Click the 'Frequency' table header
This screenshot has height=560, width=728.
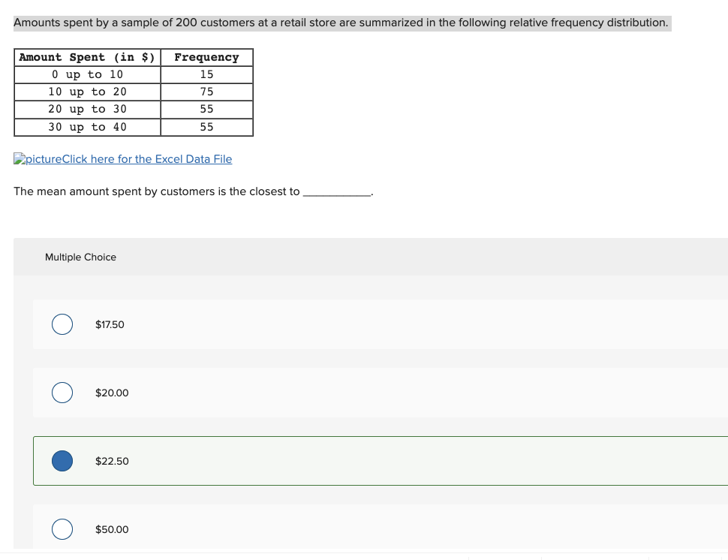(206, 57)
